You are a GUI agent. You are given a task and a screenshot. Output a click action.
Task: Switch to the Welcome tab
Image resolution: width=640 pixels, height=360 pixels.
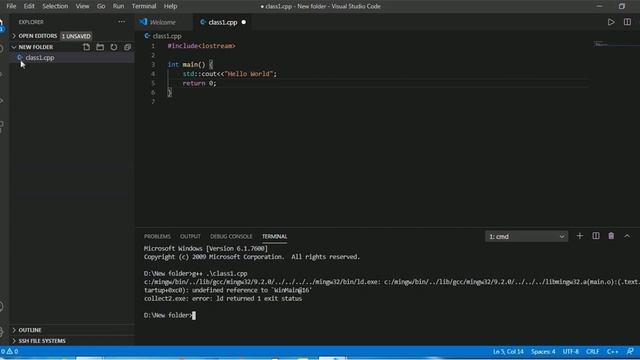tap(163, 22)
